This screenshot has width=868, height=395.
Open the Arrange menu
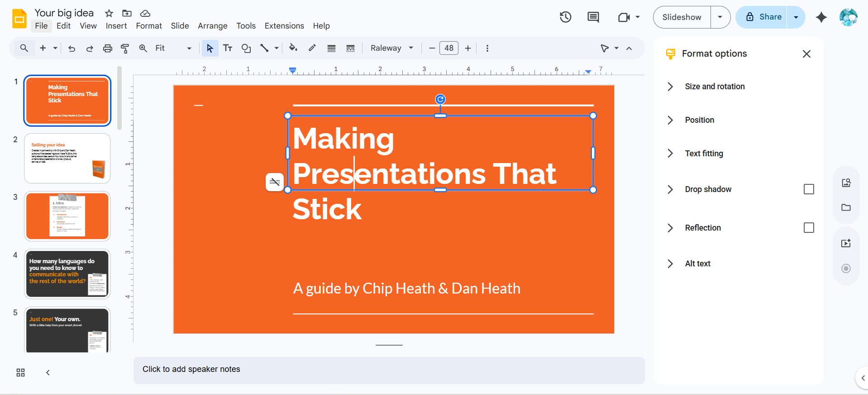coord(212,26)
